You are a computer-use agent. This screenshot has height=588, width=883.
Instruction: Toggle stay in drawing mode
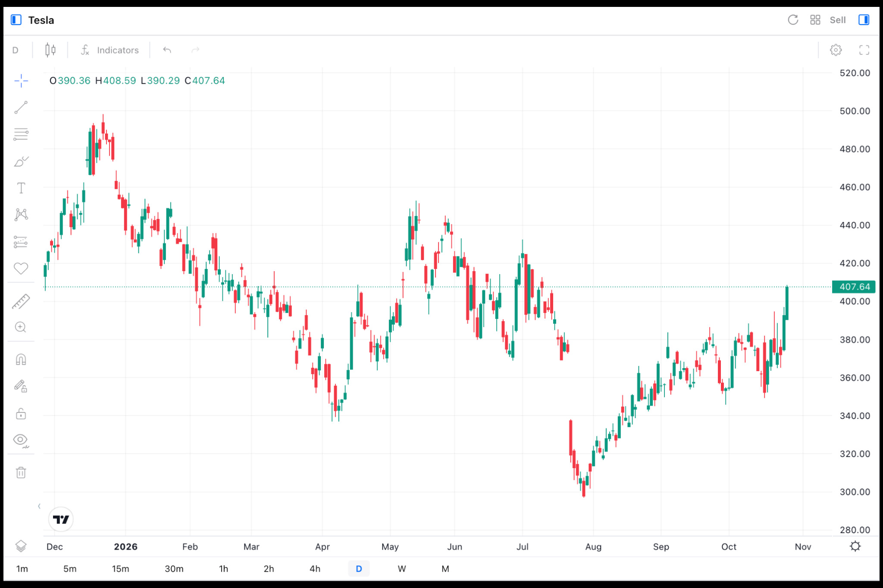tap(21, 386)
